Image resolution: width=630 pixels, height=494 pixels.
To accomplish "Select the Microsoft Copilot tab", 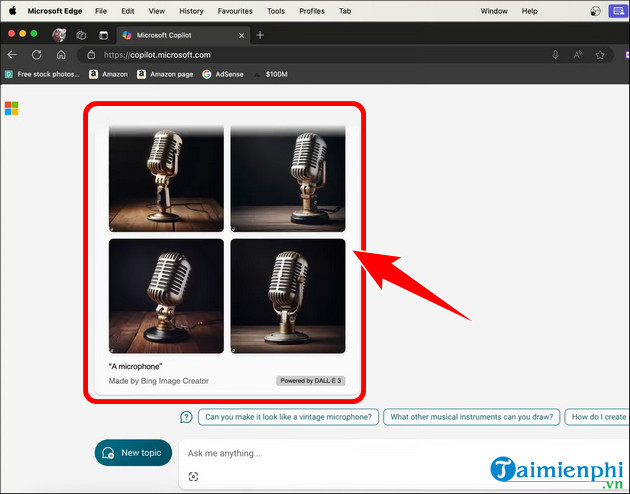I will (183, 35).
